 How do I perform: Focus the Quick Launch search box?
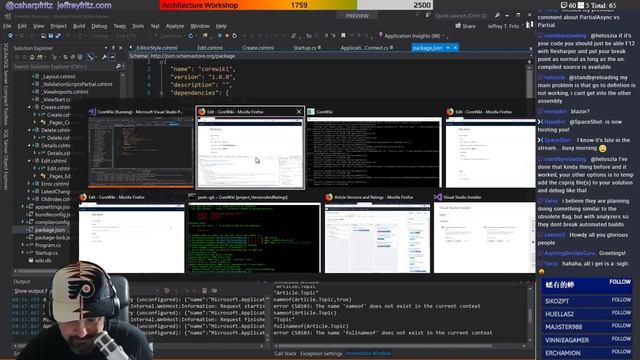(460, 16)
